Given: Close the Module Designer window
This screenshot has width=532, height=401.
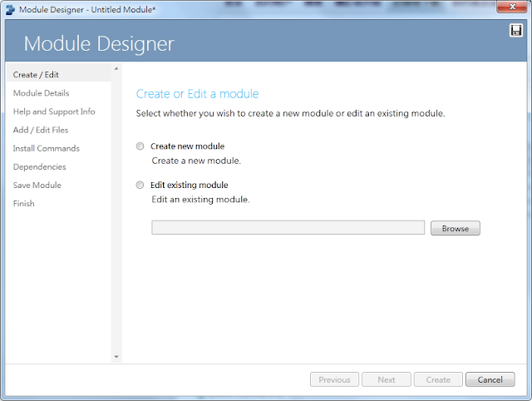Looking at the screenshot, I should coord(512,7).
